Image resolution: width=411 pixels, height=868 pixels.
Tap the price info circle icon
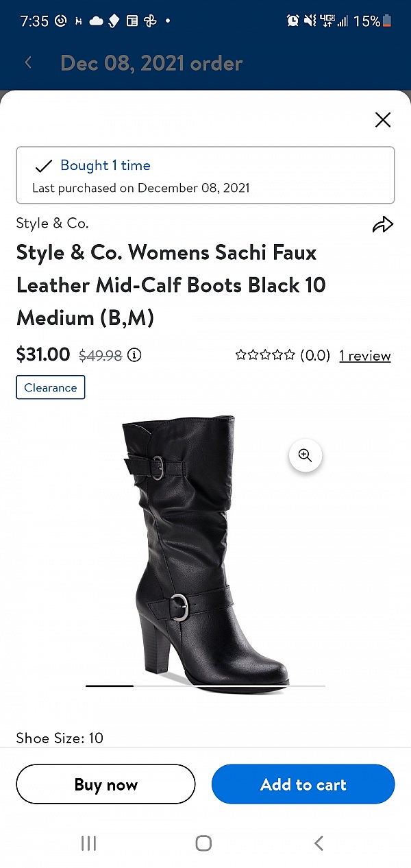tap(135, 355)
